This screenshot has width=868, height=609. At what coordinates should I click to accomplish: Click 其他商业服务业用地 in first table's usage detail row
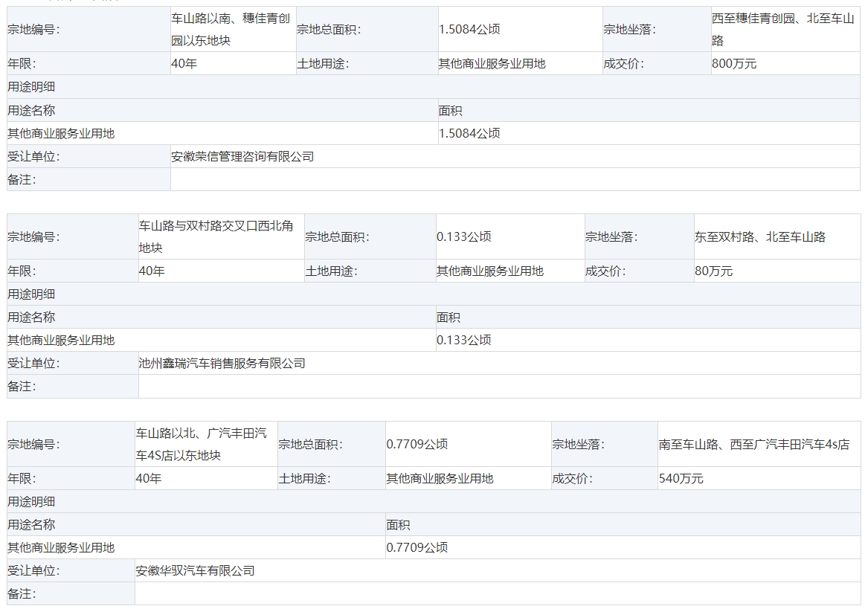(x=61, y=133)
